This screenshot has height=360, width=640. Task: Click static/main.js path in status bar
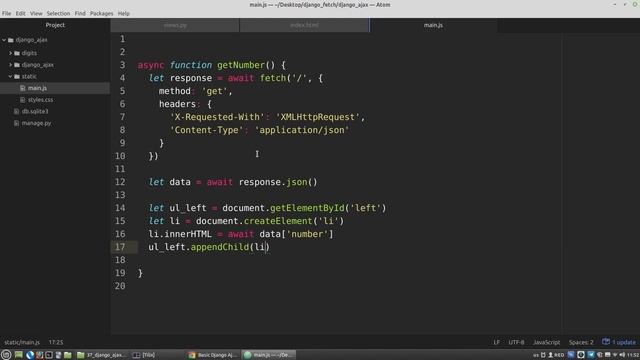click(22, 342)
